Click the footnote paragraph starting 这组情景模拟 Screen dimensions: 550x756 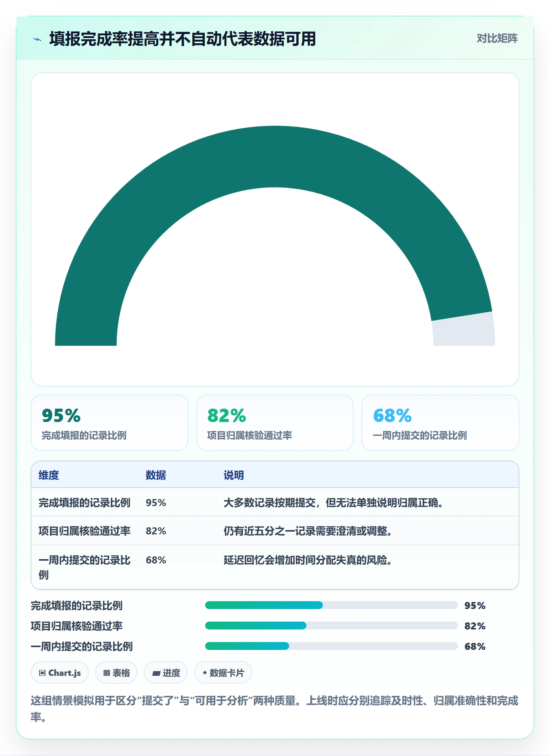click(x=274, y=709)
